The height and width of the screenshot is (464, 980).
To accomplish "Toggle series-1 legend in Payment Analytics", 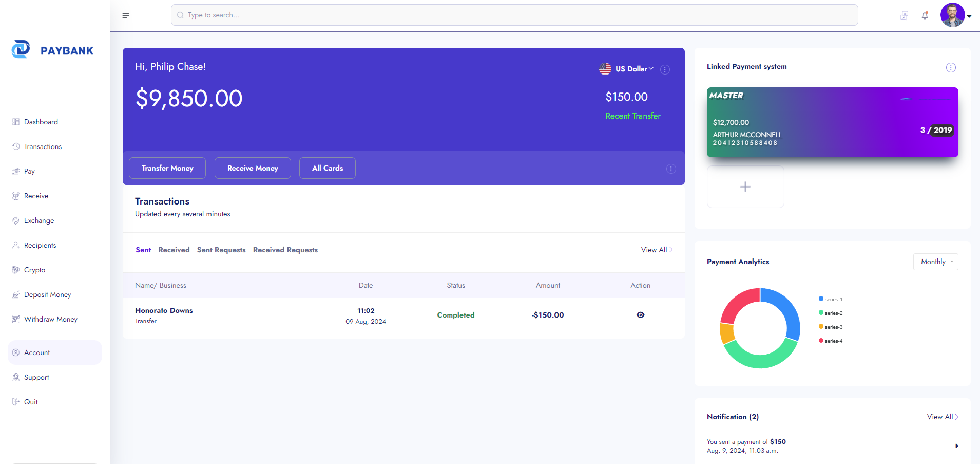I will click(x=830, y=299).
